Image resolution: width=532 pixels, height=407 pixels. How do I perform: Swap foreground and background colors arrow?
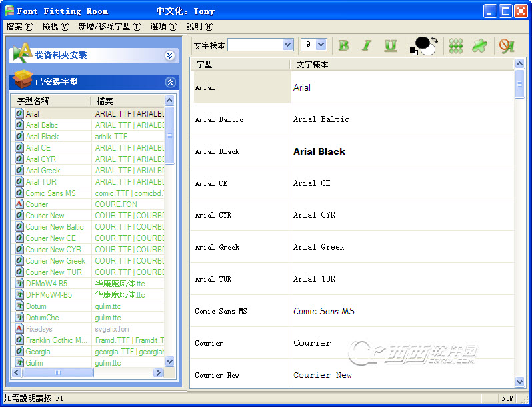(435, 40)
